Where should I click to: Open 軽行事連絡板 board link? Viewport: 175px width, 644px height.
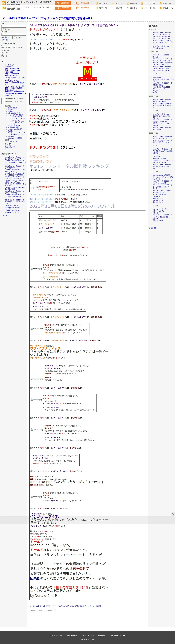(13, 108)
